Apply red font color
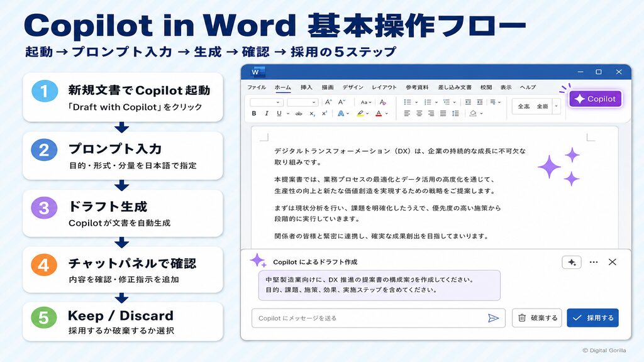The width and height of the screenshot is (644, 362). pos(379,113)
